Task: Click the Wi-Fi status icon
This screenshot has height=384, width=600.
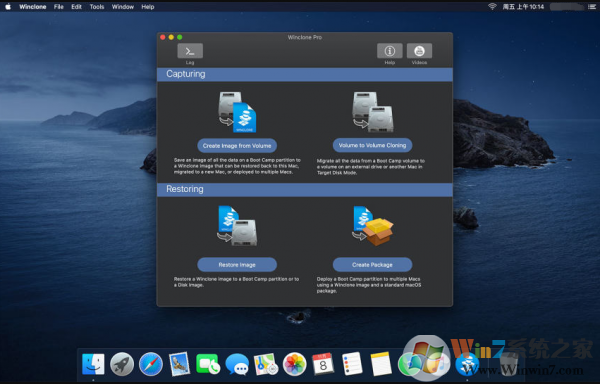Action: click(x=492, y=7)
